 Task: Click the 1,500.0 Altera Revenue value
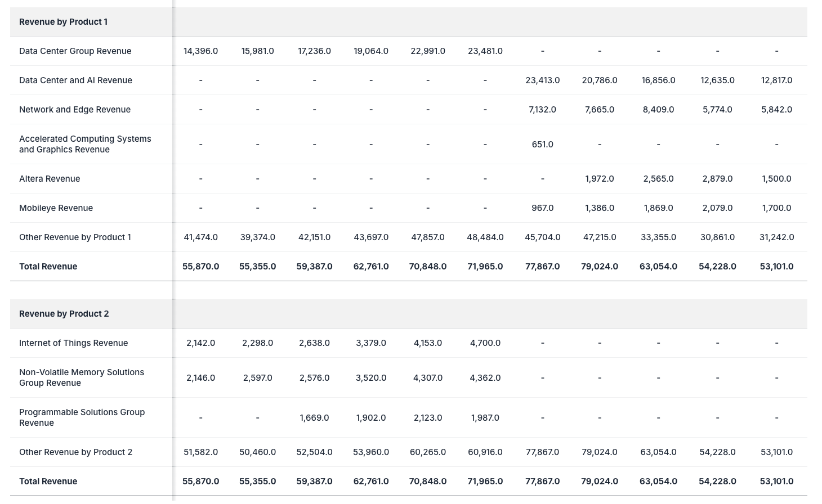click(x=776, y=178)
